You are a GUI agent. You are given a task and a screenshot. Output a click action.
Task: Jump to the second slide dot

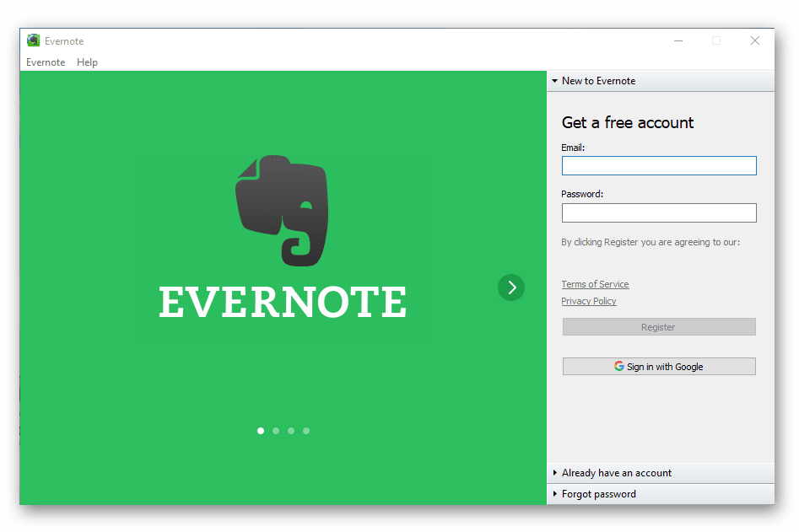click(276, 431)
